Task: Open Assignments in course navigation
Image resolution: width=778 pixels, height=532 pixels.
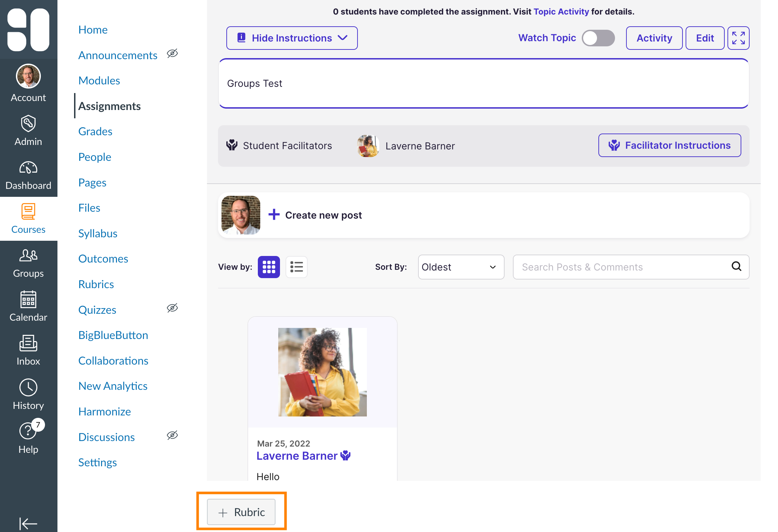Action: (109, 106)
